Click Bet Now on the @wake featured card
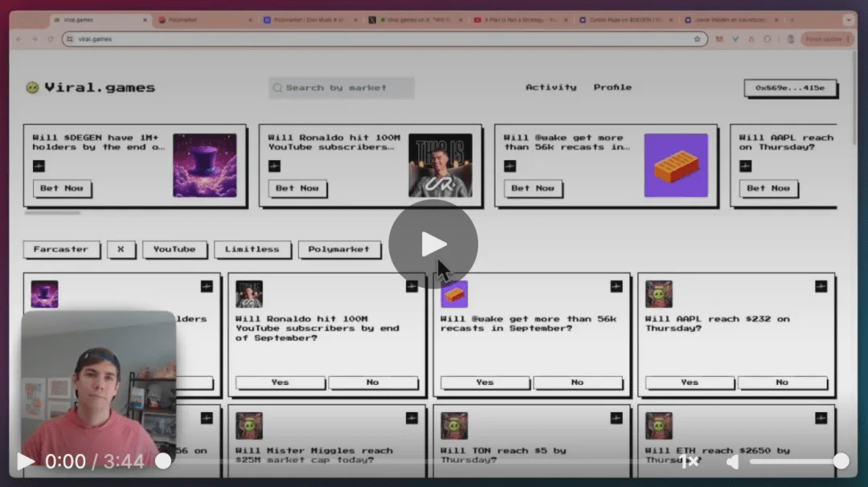 [x=533, y=188]
